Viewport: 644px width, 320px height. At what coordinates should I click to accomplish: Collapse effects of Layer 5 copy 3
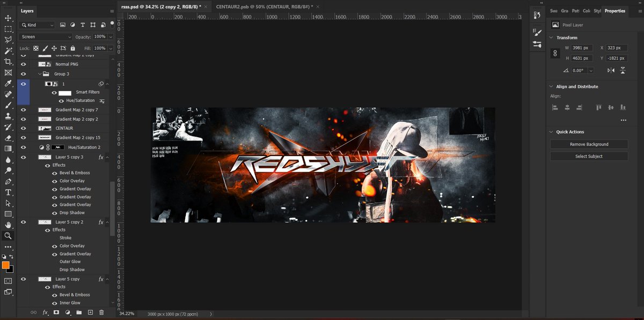point(107,157)
